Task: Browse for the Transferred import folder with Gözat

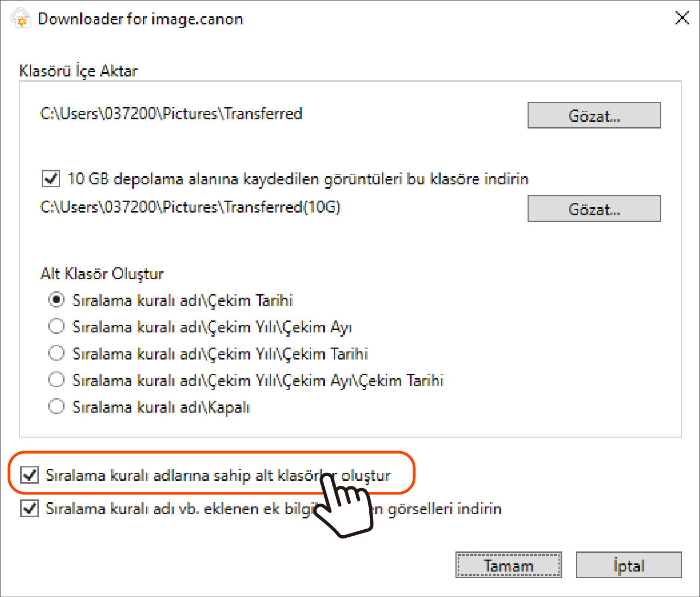Action: click(x=594, y=115)
